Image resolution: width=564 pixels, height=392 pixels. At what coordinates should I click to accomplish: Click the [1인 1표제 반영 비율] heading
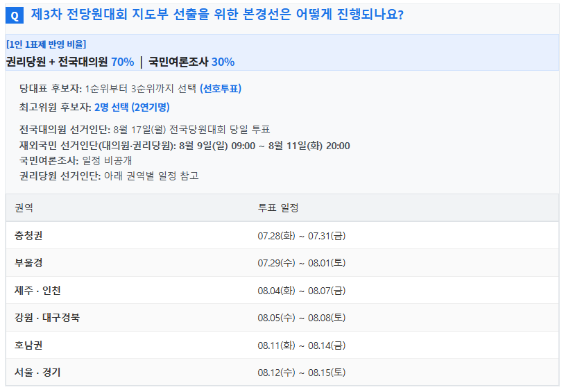[46, 44]
